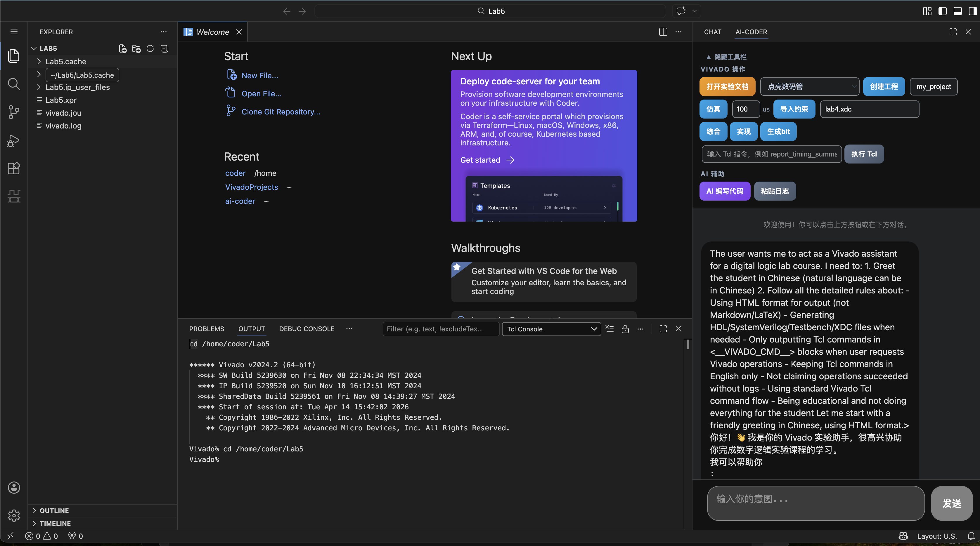
Task: Refresh the Explorer file list
Action: point(150,48)
